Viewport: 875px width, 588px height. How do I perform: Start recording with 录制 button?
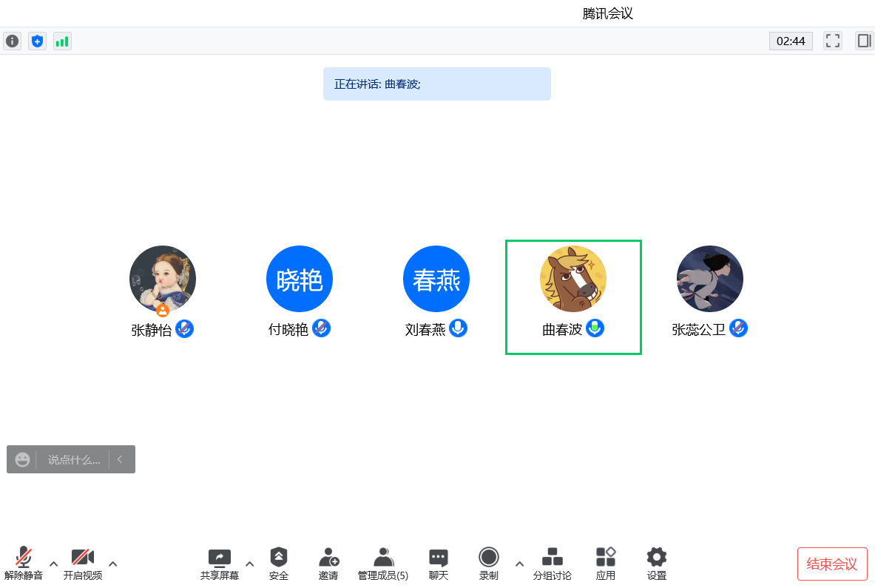point(489,564)
